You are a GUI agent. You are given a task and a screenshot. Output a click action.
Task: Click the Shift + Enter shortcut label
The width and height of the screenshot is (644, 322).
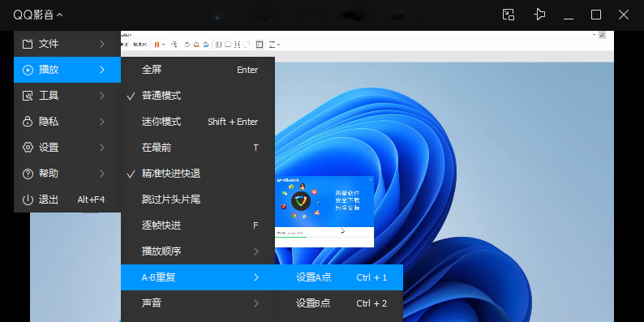233,122
